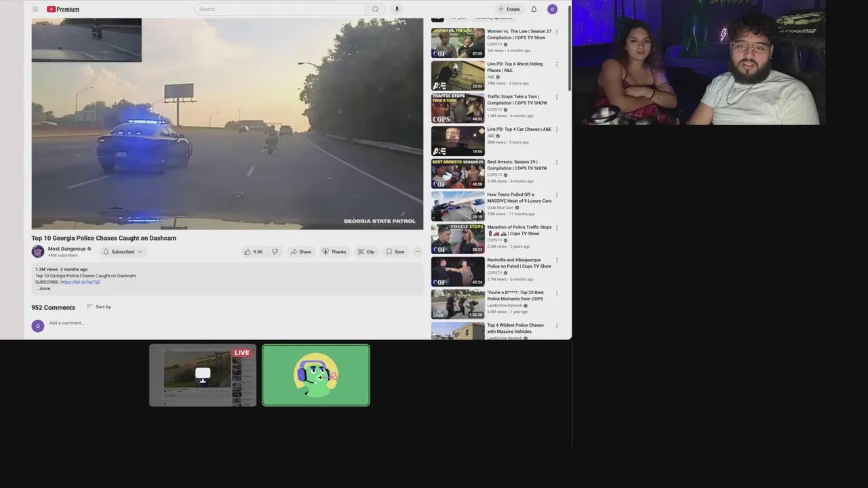Expand the description with ...more
The height and width of the screenshot is (488, 868).
[x=43, y=289]
